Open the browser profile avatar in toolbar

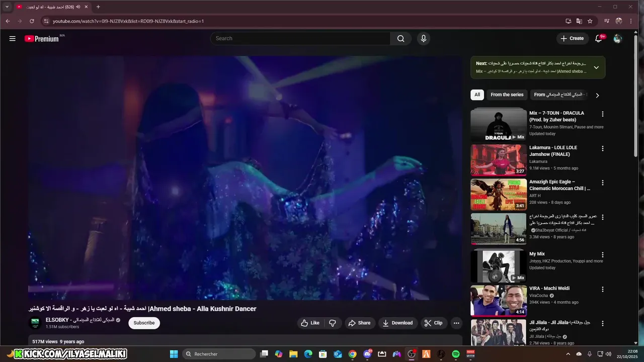619,21
